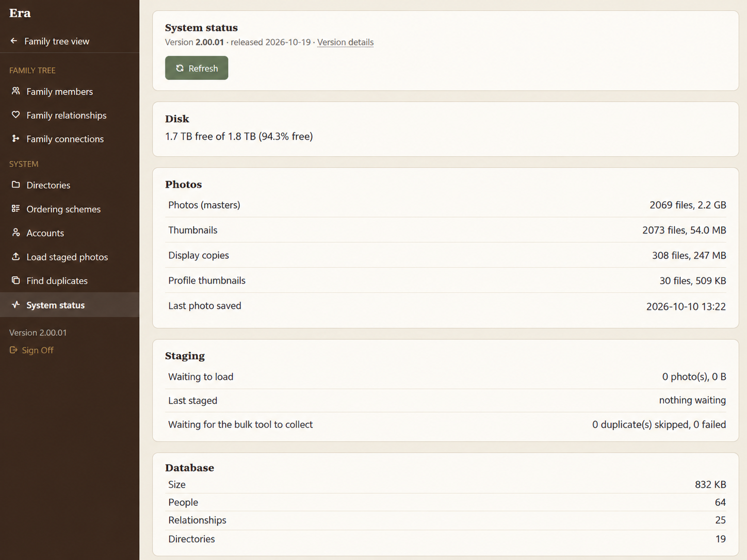Click the user icon for Accounts

[16, 233]
